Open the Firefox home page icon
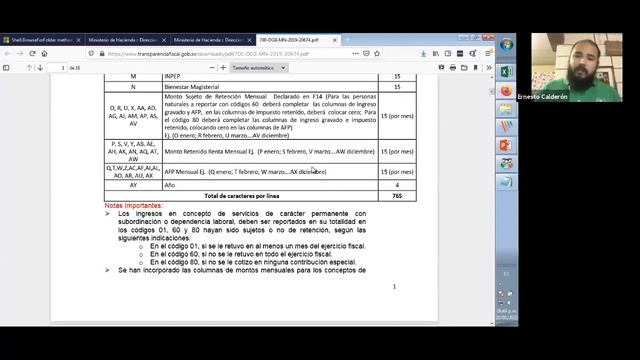 (x=44, y=53)
